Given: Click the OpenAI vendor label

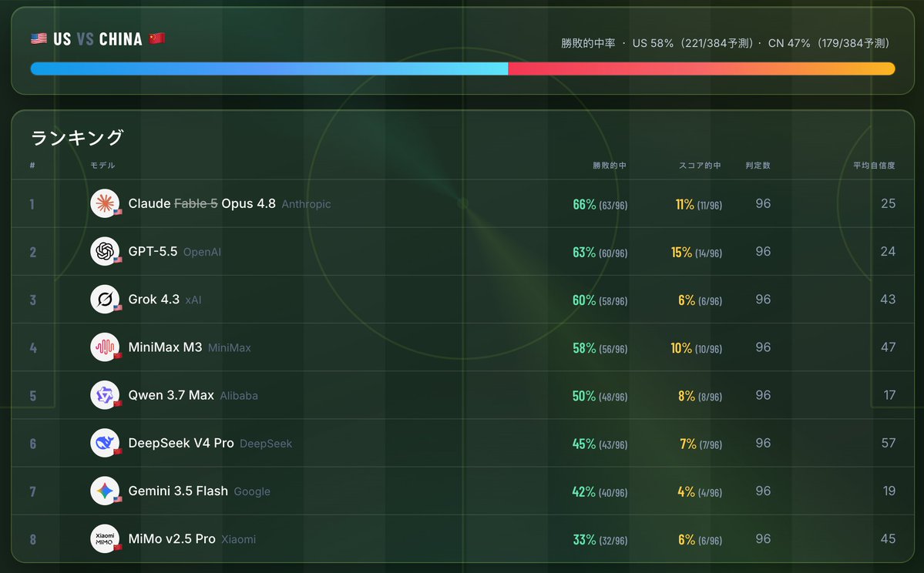Looking at the screenshot, I should tap(202, 252).
